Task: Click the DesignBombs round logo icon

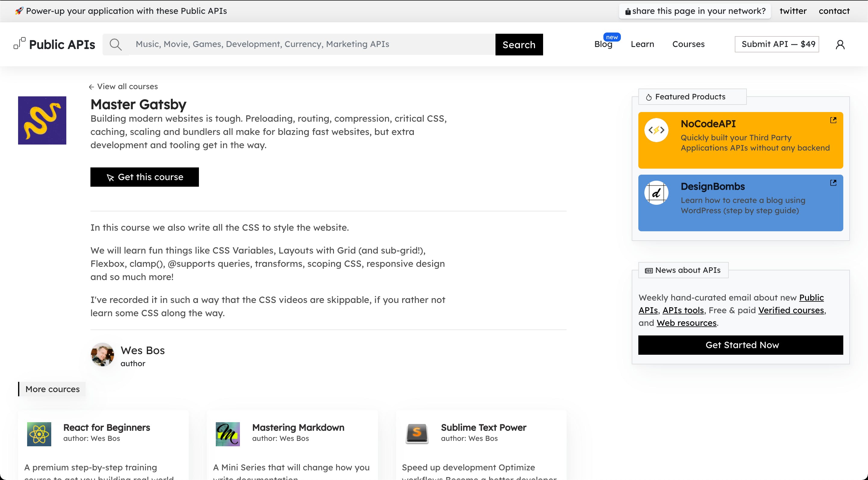Action: pyautogui.click(x=656, y=193)
